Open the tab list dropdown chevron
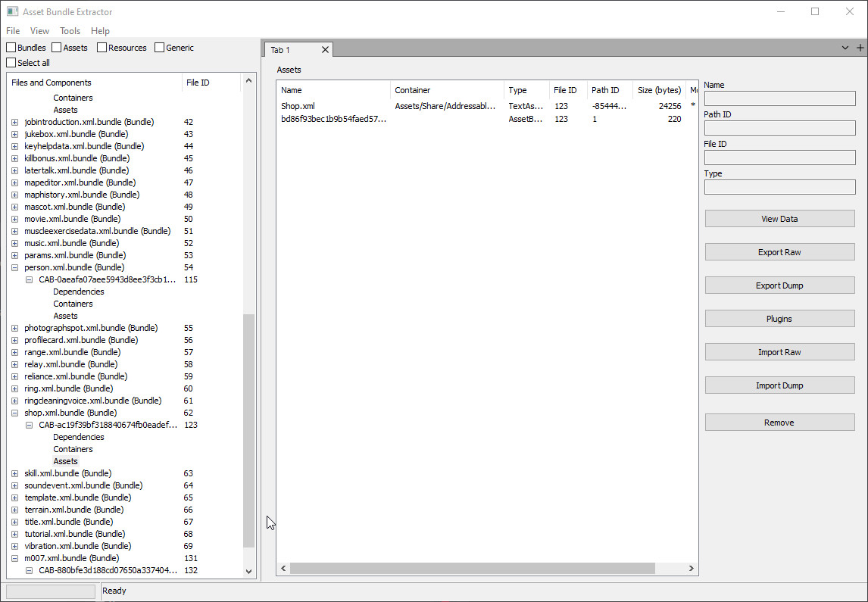Screen dimensions: 868x602 [x=845, y=48]
